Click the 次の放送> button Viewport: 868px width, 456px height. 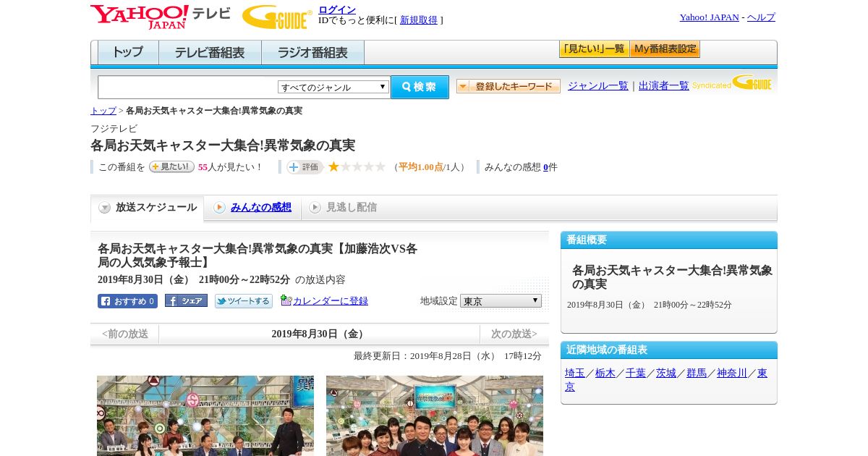coord(514,334)
